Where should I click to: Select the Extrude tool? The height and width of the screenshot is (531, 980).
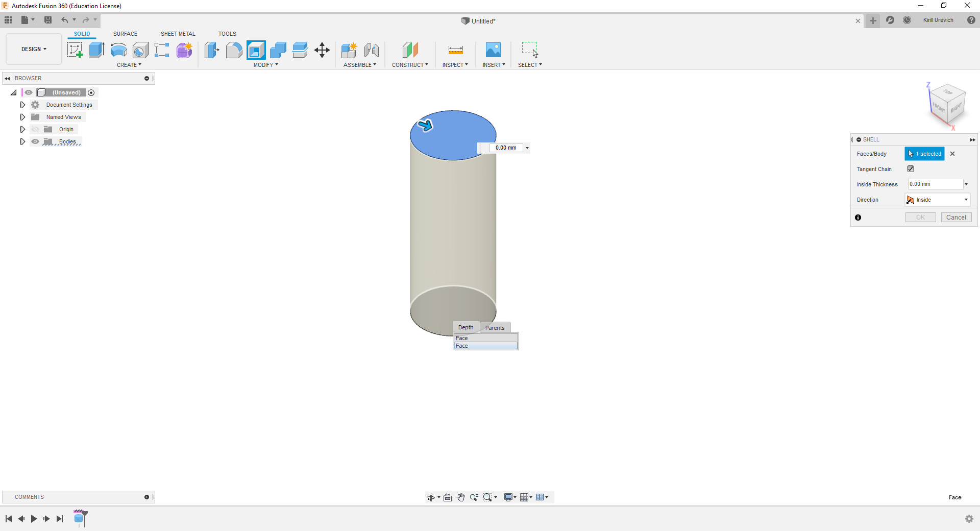coord(96,50)
